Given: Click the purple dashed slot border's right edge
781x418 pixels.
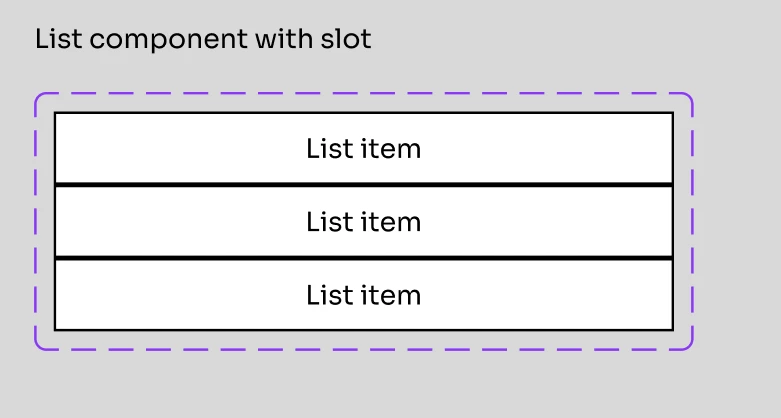Looking at the screenshot, I should [693, 221].
